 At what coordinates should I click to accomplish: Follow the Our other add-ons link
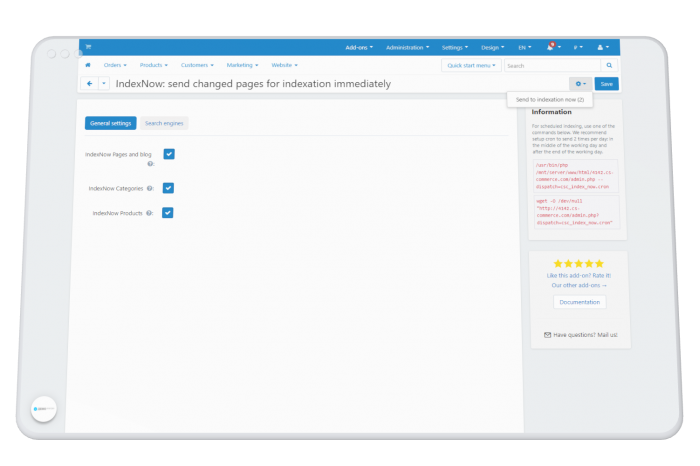pyautogui.click(x=579, y=285)
